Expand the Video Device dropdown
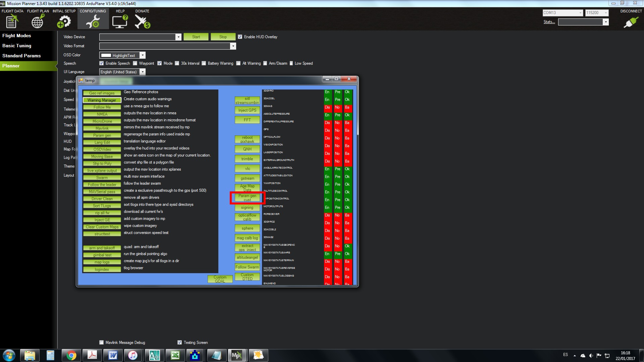644x362 pixels. click(x=178, y=37)
